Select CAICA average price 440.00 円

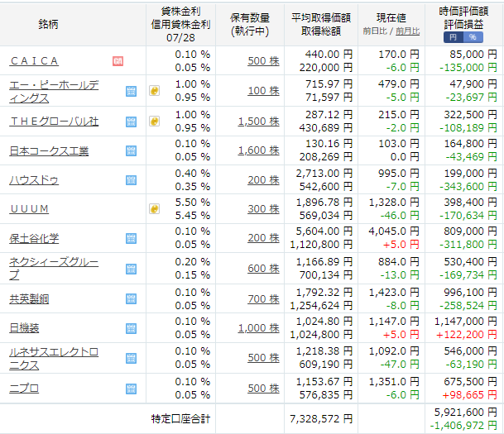pos(329,55)
